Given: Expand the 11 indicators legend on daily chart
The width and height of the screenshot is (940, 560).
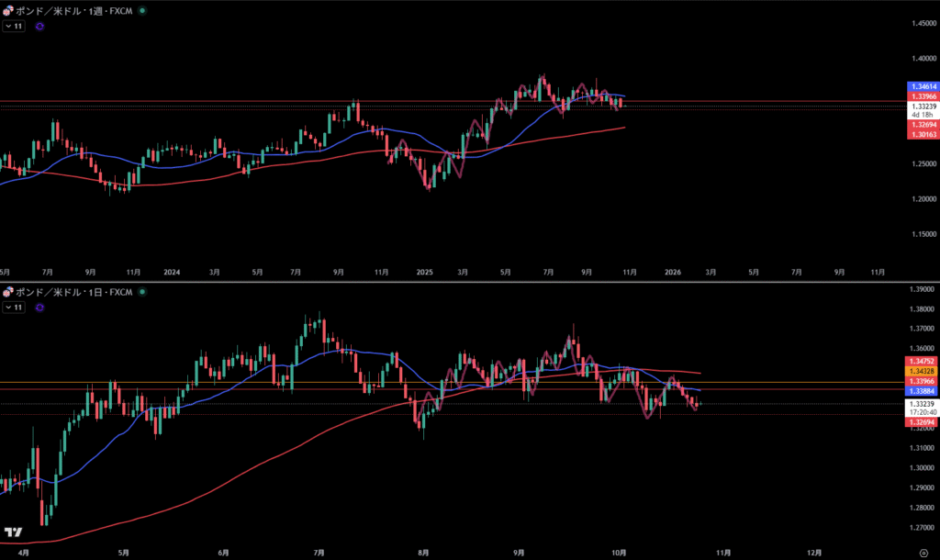Looking at the screenshot, I should click(x=13, y=308).
